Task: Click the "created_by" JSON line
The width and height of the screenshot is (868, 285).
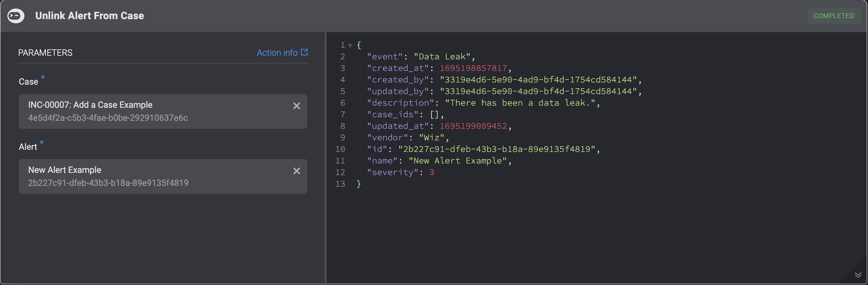Action: click(504, 80)
